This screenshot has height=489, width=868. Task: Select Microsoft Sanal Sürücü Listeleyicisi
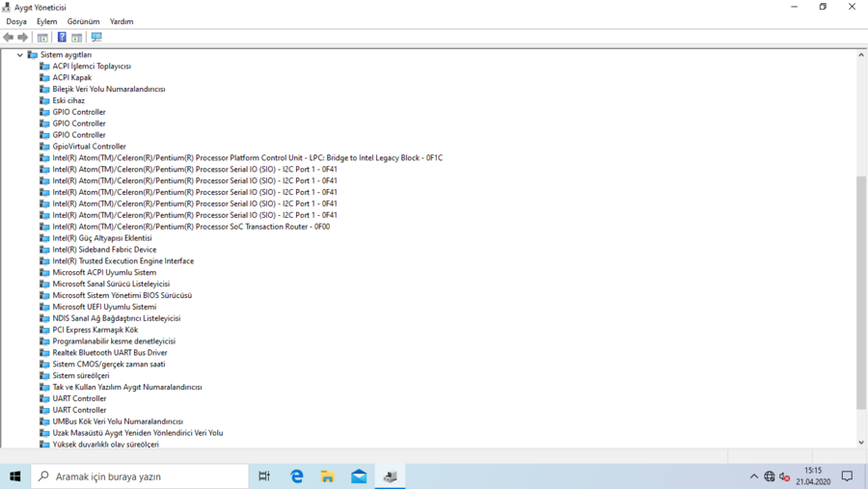click(x=111, y=284)
